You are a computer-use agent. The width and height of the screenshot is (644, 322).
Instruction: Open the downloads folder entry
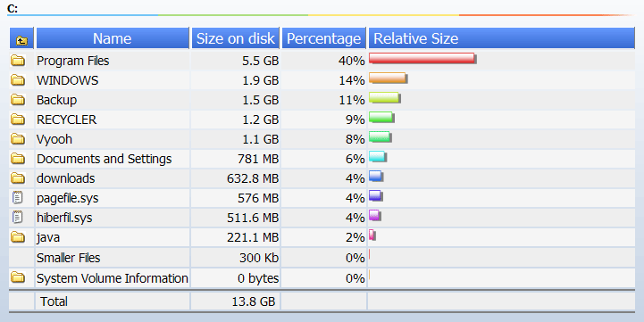point(66,178)
